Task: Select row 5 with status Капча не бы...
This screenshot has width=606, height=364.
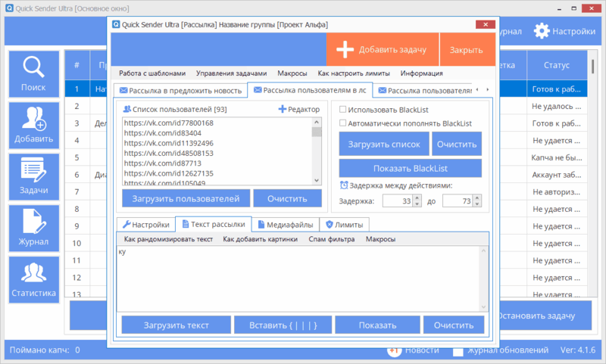Action: 557,157
